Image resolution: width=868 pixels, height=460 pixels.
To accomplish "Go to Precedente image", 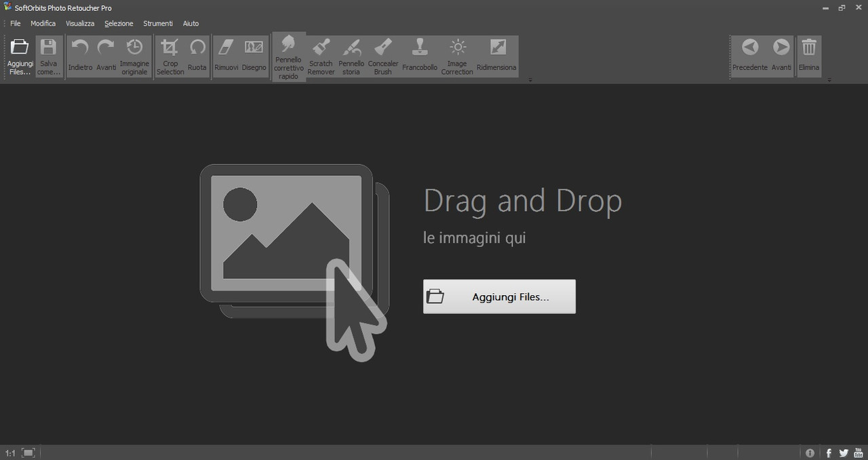I will [750, 56].
